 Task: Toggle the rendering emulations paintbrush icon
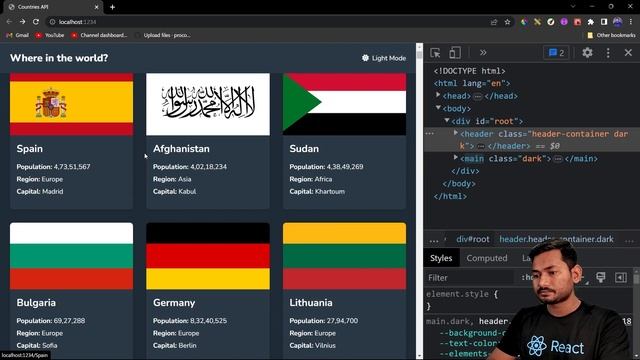coord(600,277)
